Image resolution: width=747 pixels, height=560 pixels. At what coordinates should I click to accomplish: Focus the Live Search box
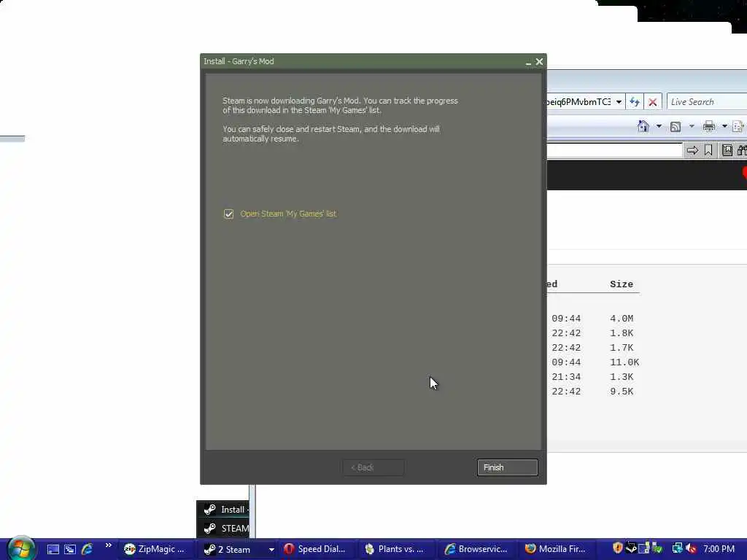pos(707,101)
